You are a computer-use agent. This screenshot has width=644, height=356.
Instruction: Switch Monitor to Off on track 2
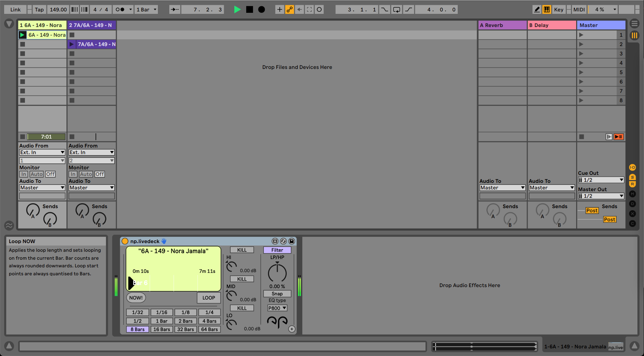click(99, 174)
